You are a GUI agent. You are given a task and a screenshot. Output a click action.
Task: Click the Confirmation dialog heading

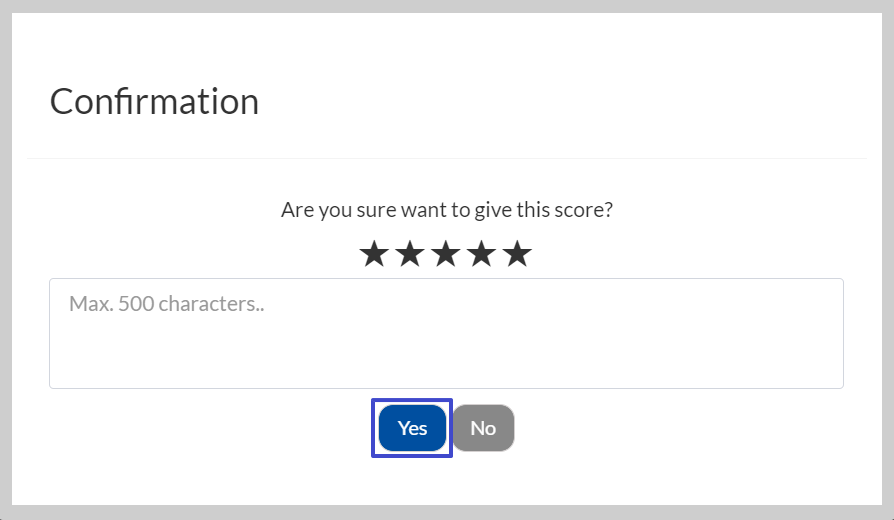click(155, 101)
